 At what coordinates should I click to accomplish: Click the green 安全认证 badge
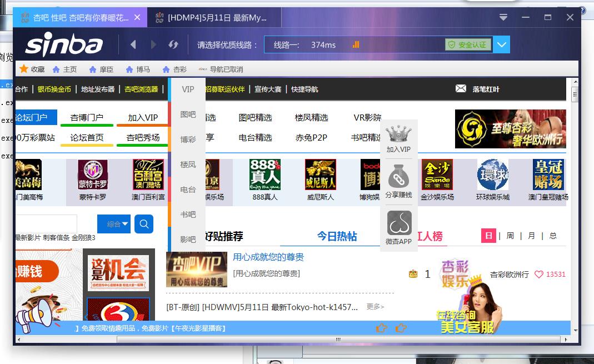point(468,44)
